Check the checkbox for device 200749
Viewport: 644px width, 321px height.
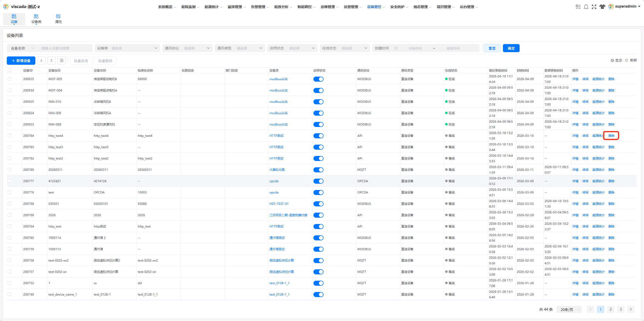click(10, 294)
